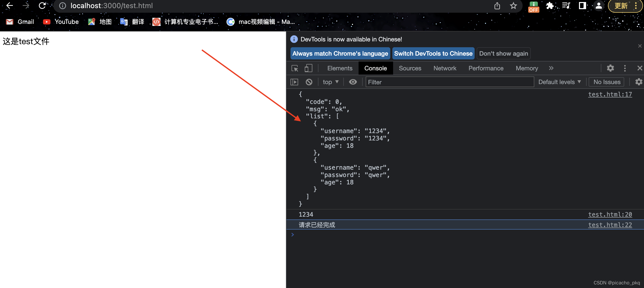
Task: Click the test.html:17 source link
Action: (x=610, y=94)
